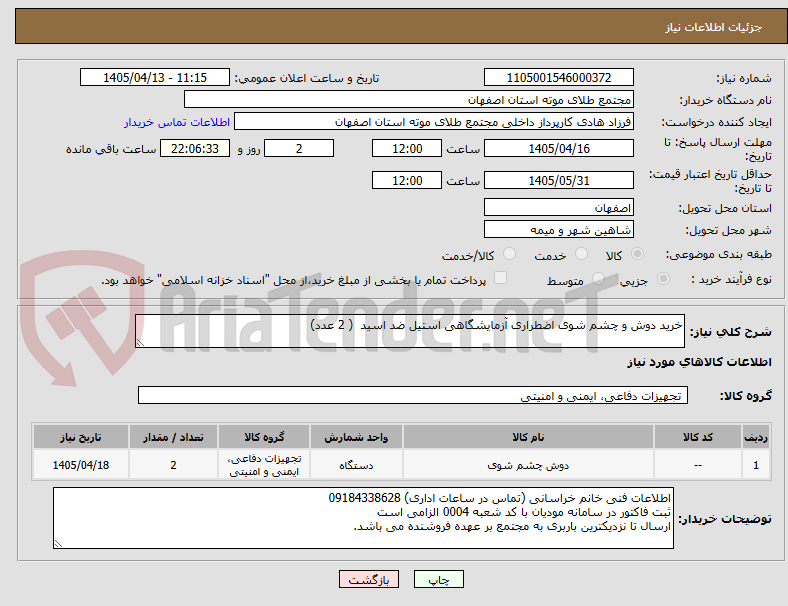Image resolution: width=788 pixels, height=606 pixels.
Task: Select the کالا/خدمت radio button
Action: (510, 254)
